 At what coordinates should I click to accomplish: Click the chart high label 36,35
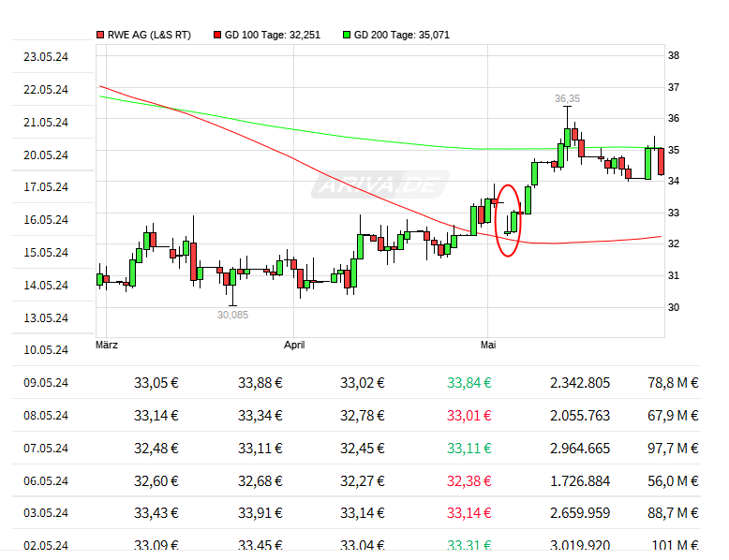click(567, 98)
